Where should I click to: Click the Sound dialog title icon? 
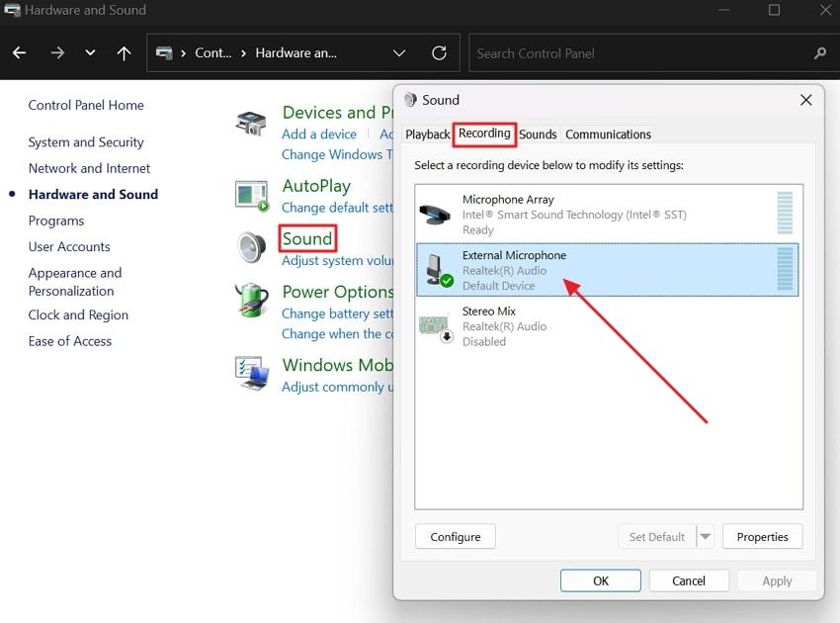click(x=410, y=100)
